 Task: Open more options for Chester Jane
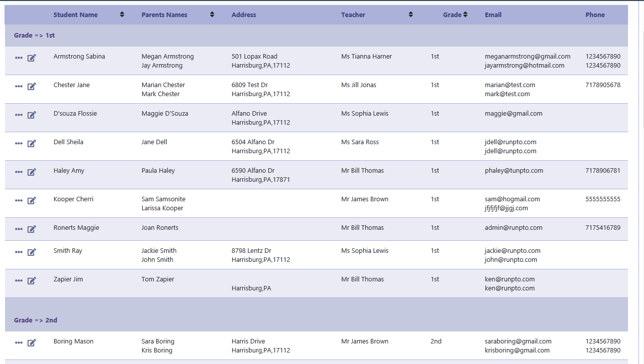[19, 86]
